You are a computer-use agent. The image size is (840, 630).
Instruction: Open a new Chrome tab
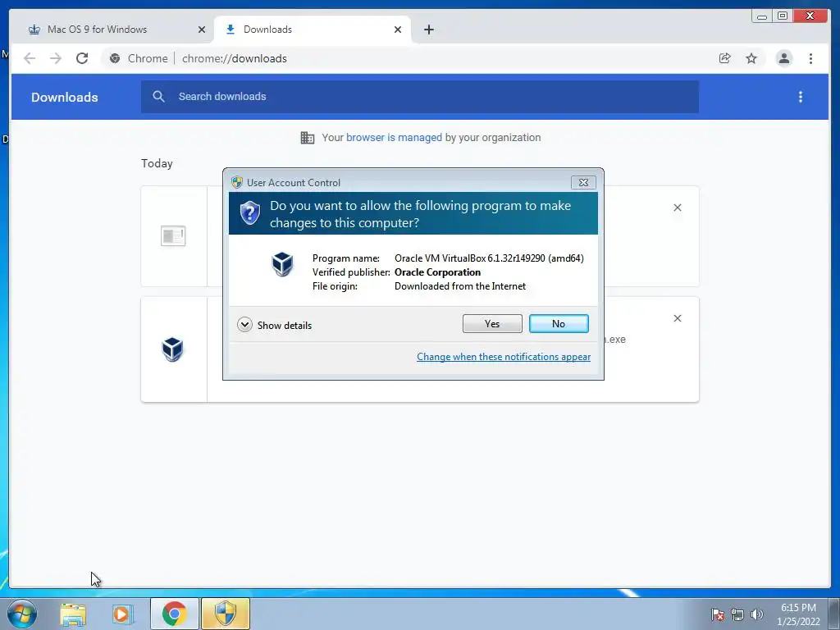pos(428,30)
